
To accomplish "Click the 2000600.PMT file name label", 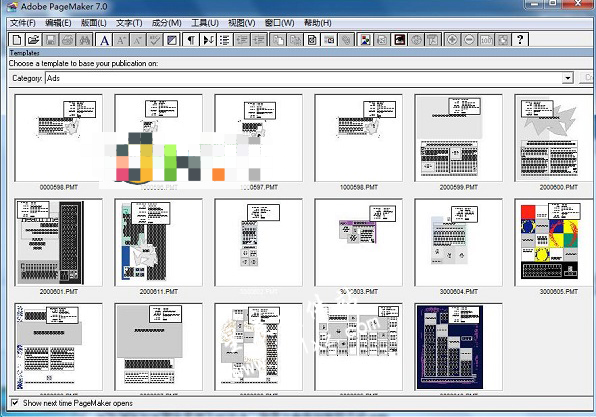I will [x=559, y=187].
